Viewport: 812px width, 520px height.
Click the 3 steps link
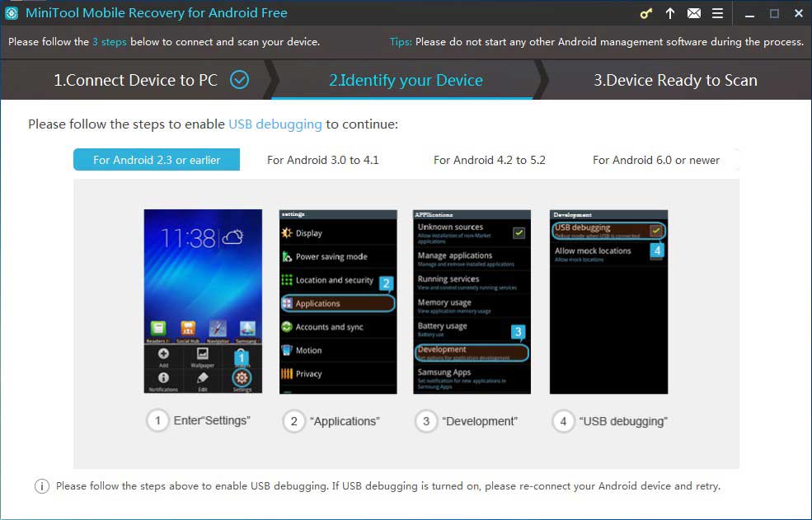click(110, 42)
